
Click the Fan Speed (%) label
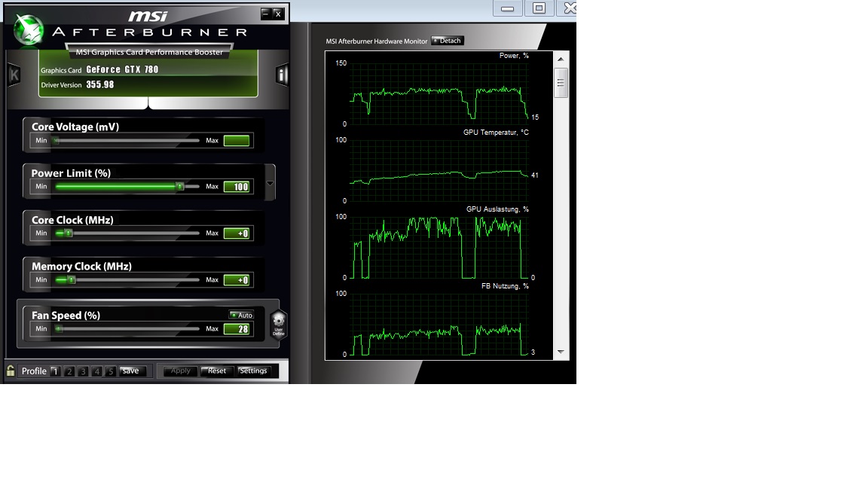66,316
